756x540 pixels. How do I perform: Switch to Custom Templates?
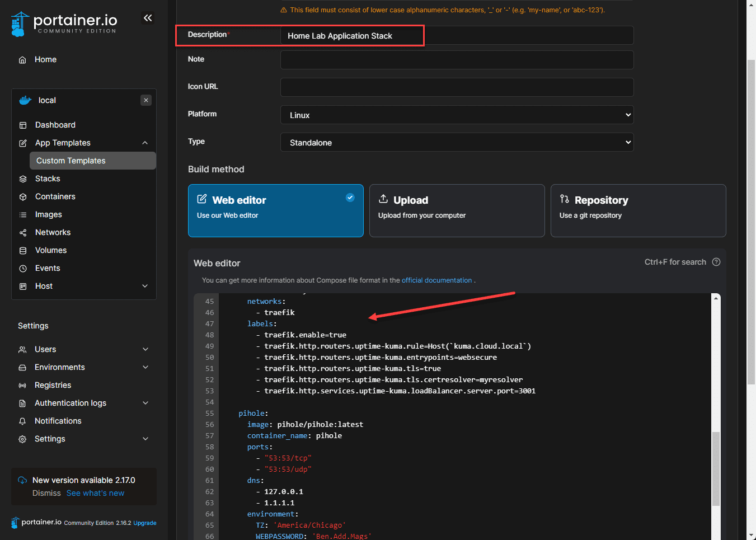[71, 161]
